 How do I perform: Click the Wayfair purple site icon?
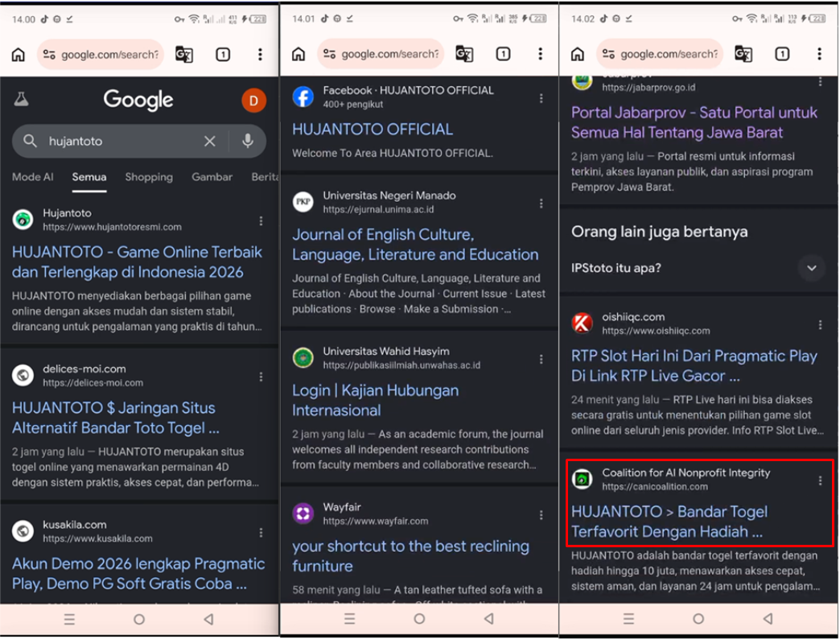pos(303,513)
